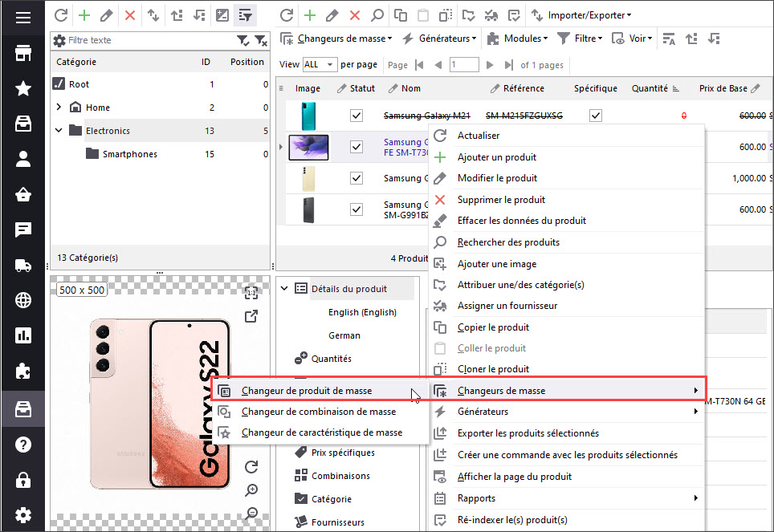774x532 pixels.
Task: Open the question mark help icon in the sidebar
Action: pyautogui.click(x=22, y=445)
